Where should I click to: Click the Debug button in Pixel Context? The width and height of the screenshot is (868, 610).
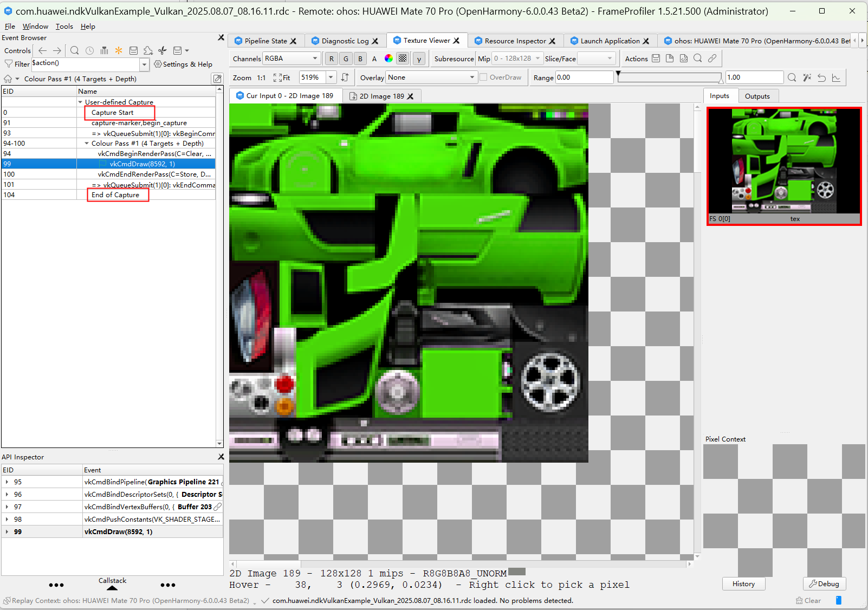coord(825,584)
